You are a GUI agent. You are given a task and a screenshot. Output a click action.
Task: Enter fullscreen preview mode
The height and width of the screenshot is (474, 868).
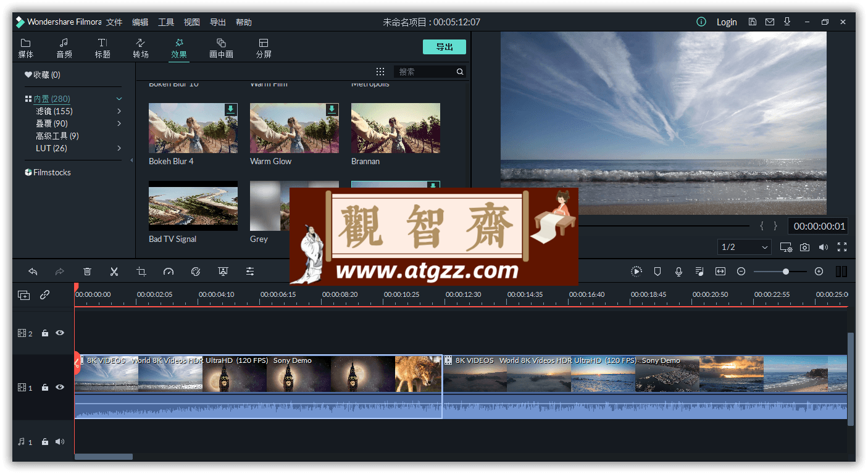point(842,247)
